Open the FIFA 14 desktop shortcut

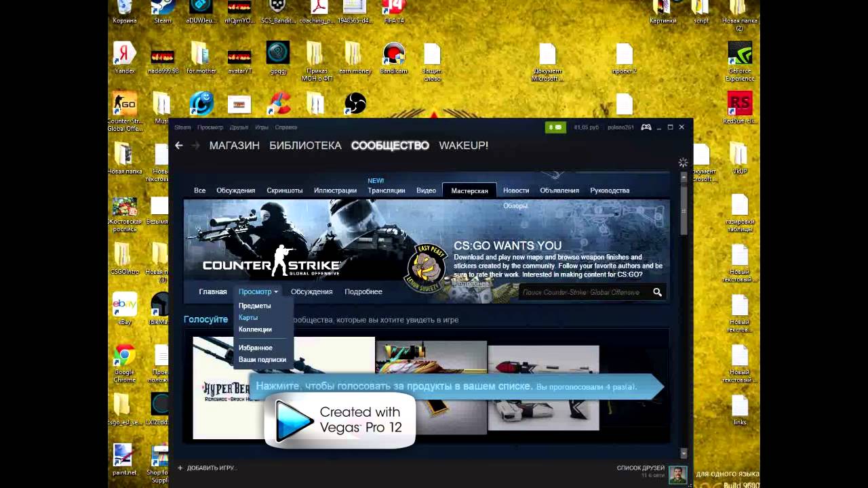[x=393, y=12]
